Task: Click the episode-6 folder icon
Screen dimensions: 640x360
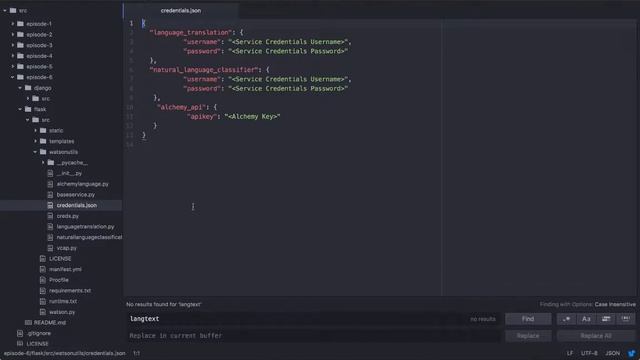Action: coord(20,77)
